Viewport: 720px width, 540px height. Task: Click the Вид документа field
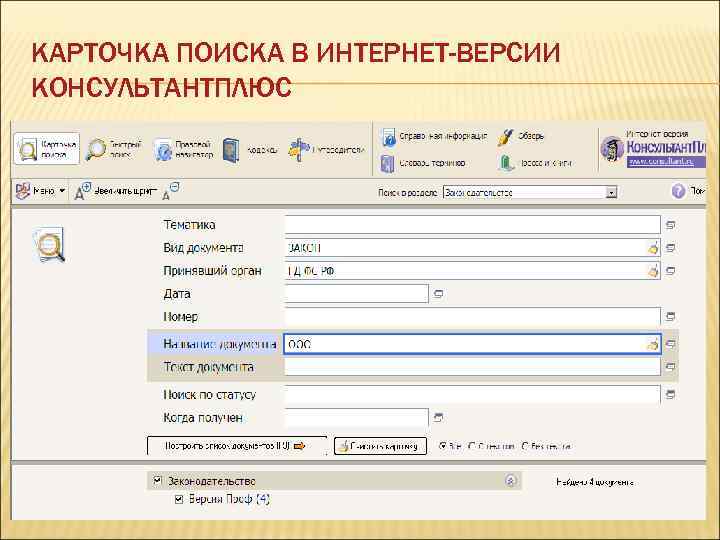pos(472,248)
